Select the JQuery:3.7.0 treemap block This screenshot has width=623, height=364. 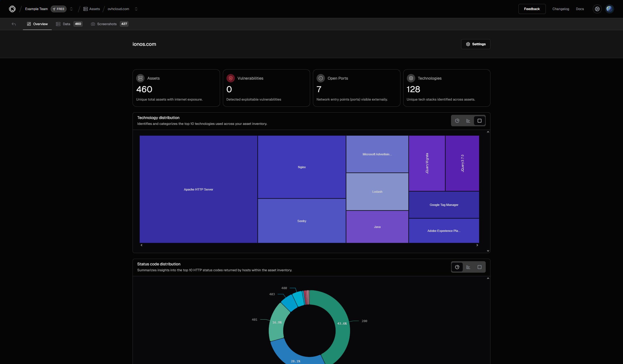tap(462, 163)
